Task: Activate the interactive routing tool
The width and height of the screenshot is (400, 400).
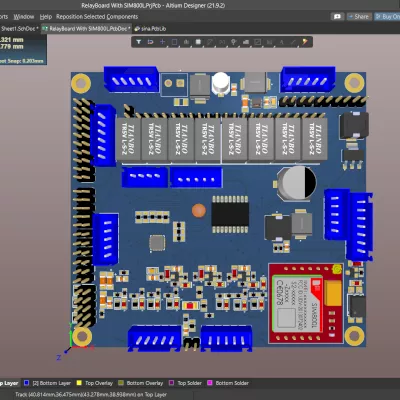Action: click(x=210, y=42)
